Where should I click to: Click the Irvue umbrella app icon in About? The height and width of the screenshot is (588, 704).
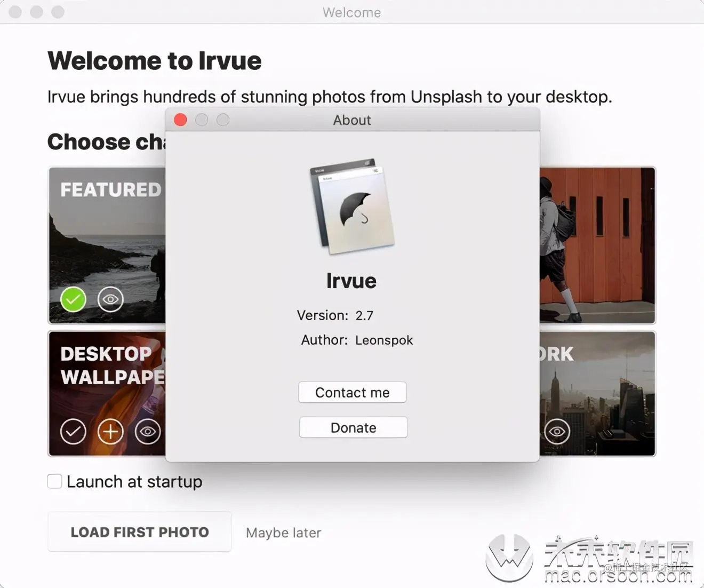(x=352, y=206)
